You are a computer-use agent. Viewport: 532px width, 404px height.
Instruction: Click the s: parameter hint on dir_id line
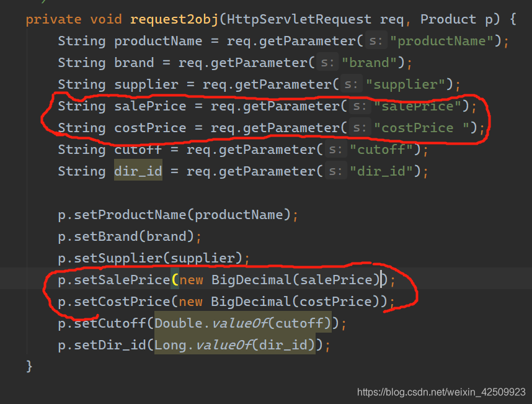point(336,171)
